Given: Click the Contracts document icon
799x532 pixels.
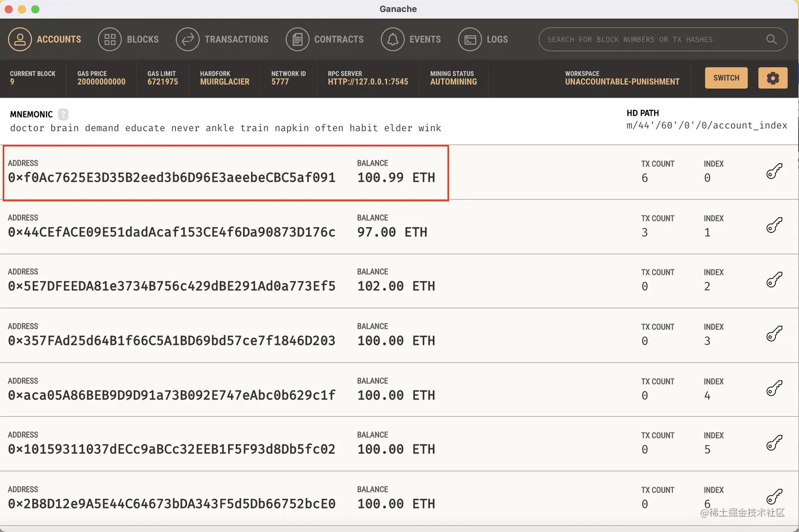Looking at the screenshot, I should point(298,40).
